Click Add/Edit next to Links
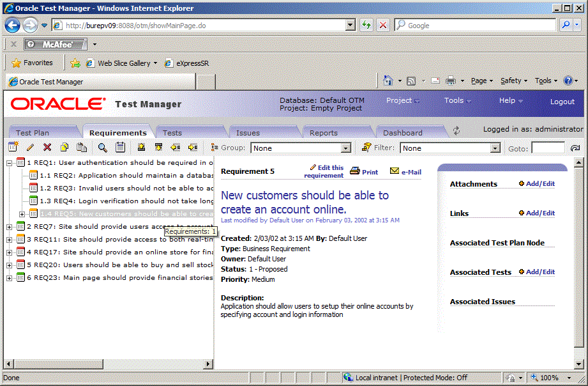588x386 pixels. point(537,213)
